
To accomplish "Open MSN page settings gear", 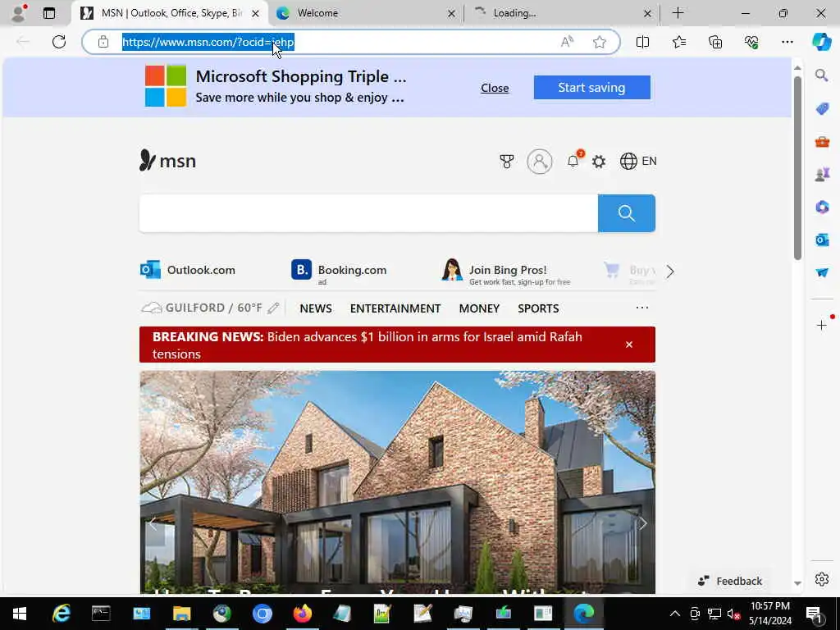I will click(599, 162).
